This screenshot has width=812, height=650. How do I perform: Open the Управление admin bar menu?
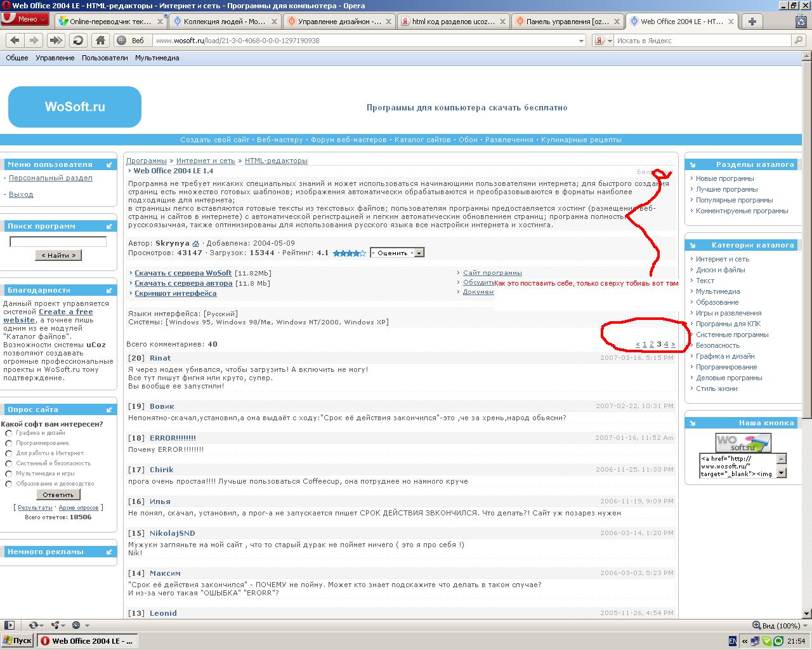[55, 58]
